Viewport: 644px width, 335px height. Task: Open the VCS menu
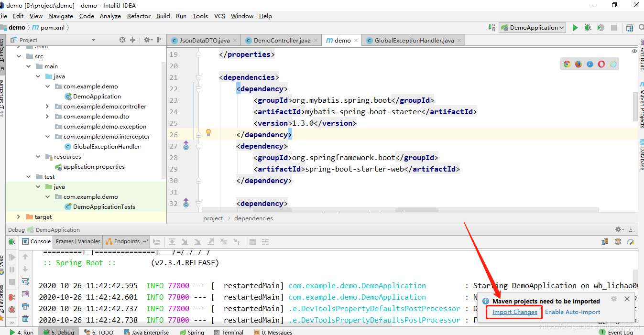tap(219, 16)
